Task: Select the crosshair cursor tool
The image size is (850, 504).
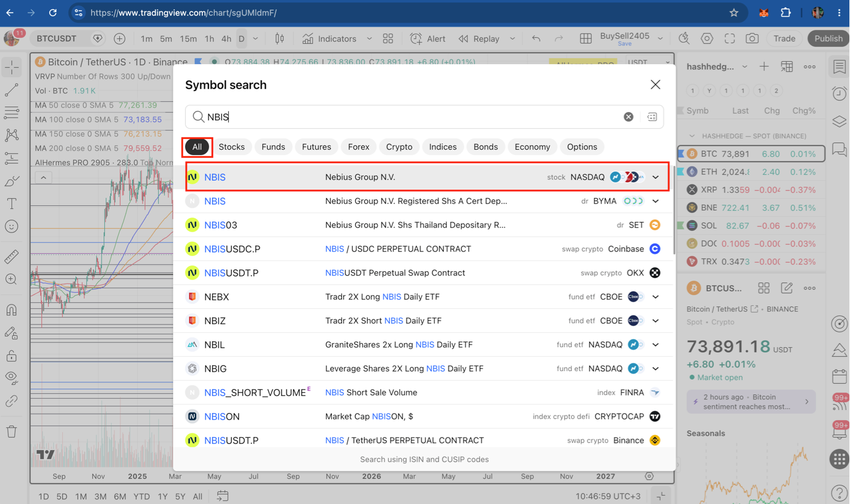Action: pyautogui.click(x=12, y=68)
